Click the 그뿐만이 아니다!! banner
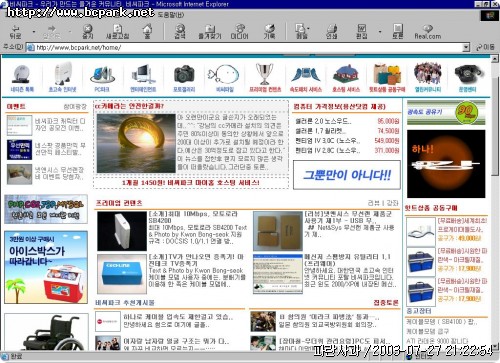The image size is (500, 363). [347, 175]
